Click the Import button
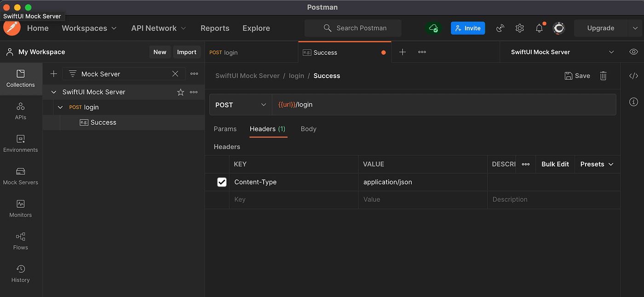Image resolution: width=644 pixels, height=297 pixels. 187,52
